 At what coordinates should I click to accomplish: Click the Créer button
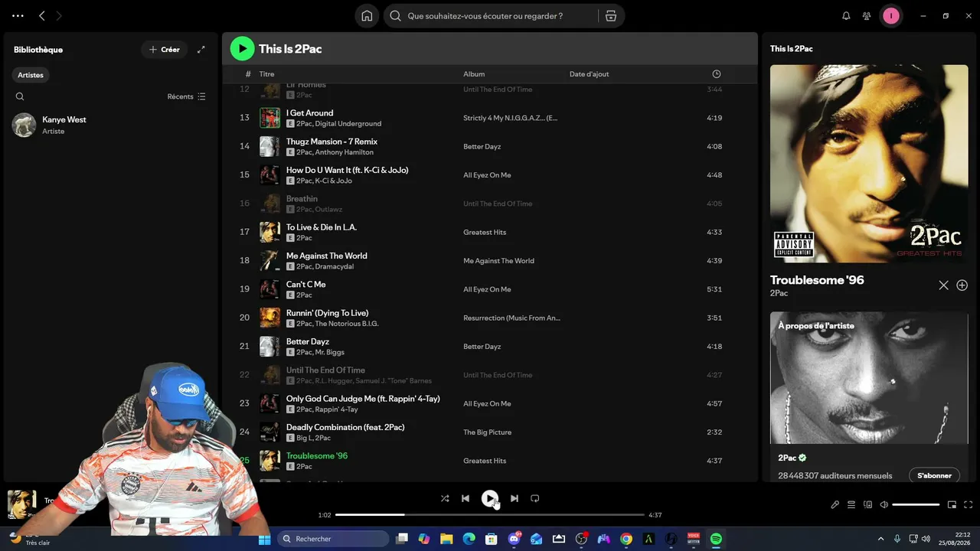(165, 50)
